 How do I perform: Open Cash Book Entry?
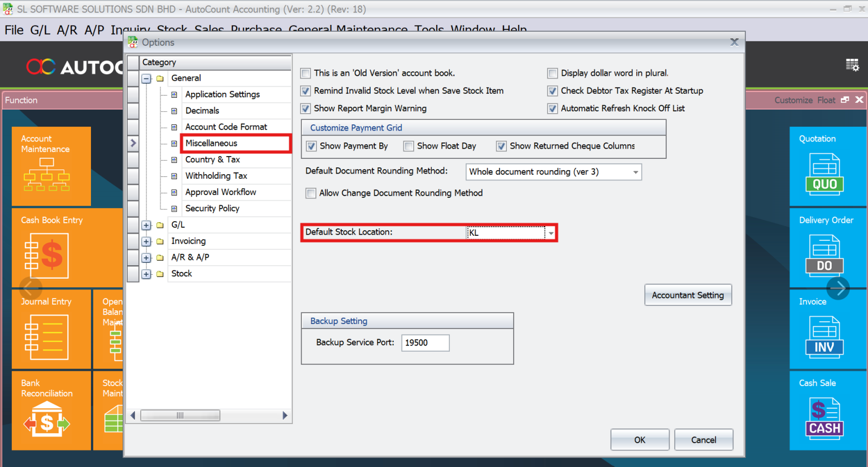[51, 247]
